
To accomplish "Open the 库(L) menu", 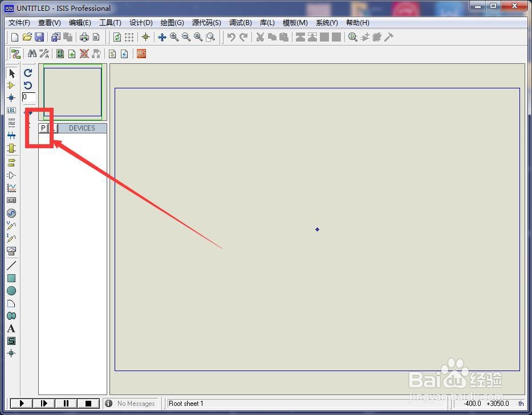I will [267, 23].
